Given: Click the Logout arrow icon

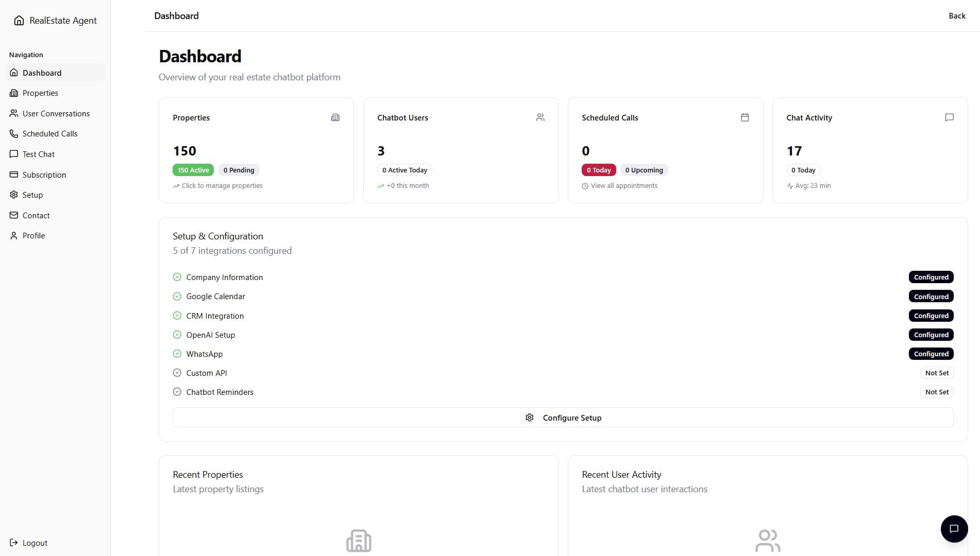Looking at the screenshot, I should (x=14, y=543).
